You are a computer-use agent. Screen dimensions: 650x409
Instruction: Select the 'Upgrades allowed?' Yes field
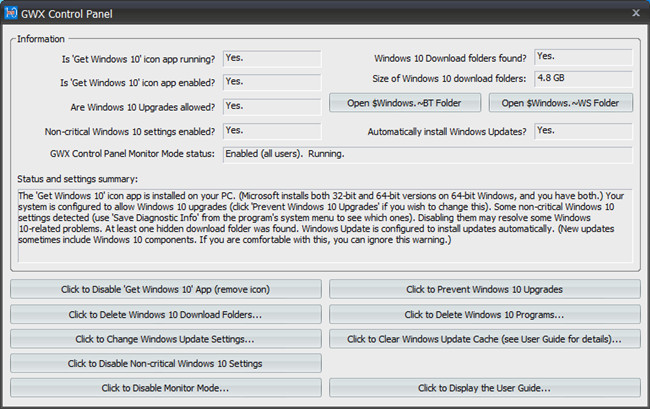coord(272,106)
